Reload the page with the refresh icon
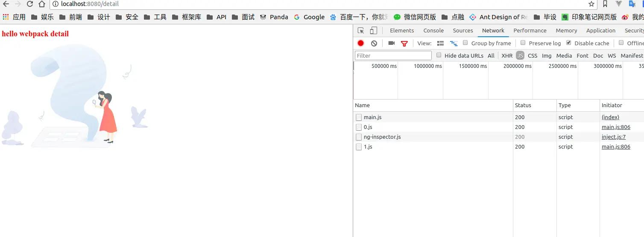 tap(30, 4)
